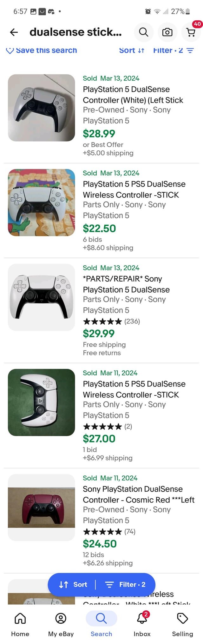Tap the back arrow icon
203x644 pixels.
[14, 32]
